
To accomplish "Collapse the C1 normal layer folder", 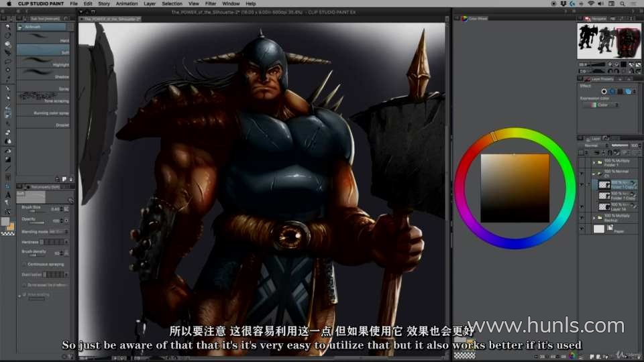I will (594, 174).
